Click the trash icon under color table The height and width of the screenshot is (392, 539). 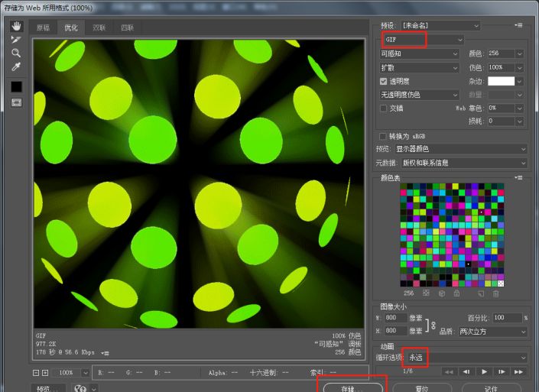[495, 293]
